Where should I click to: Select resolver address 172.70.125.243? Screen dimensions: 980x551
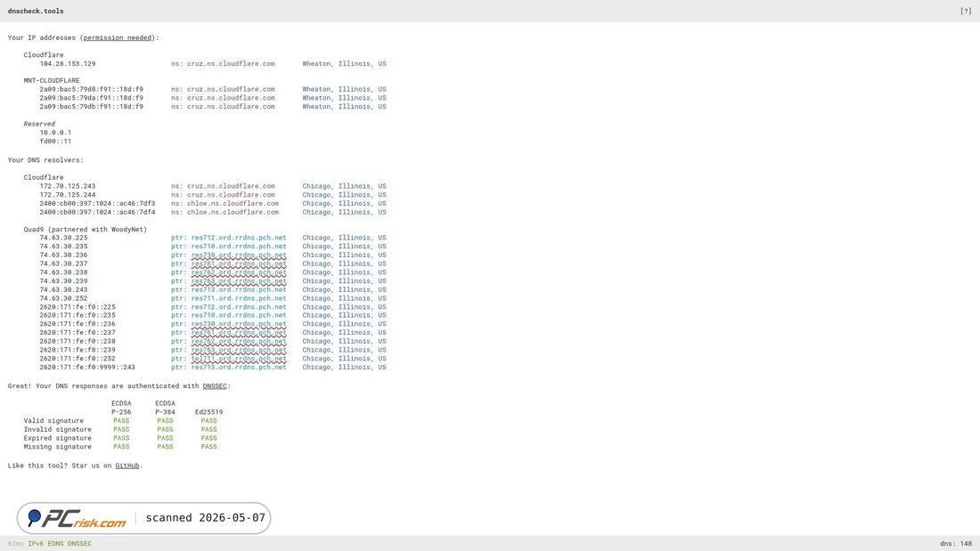point(68,186)
